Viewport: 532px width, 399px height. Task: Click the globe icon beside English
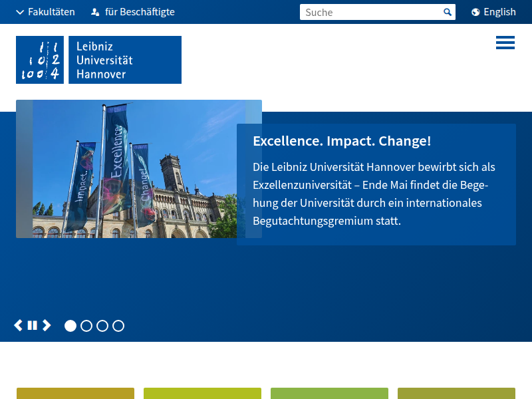pos(475,13)
